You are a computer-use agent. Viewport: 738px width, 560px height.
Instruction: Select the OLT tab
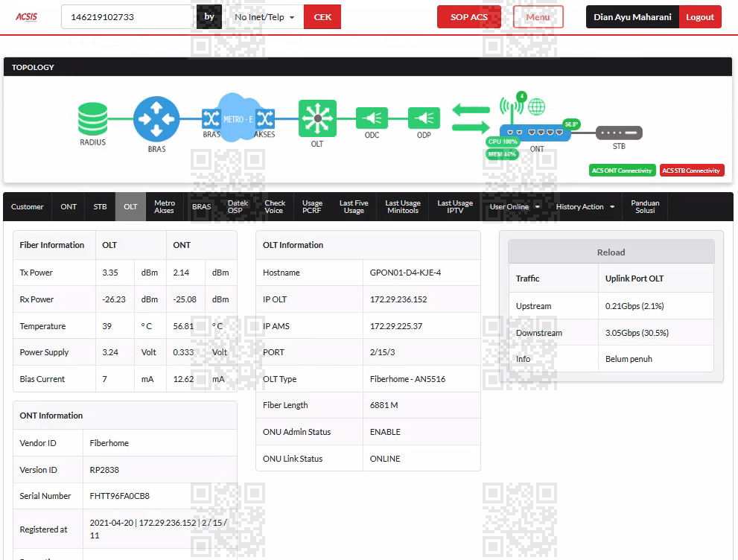tap(130, 206)
